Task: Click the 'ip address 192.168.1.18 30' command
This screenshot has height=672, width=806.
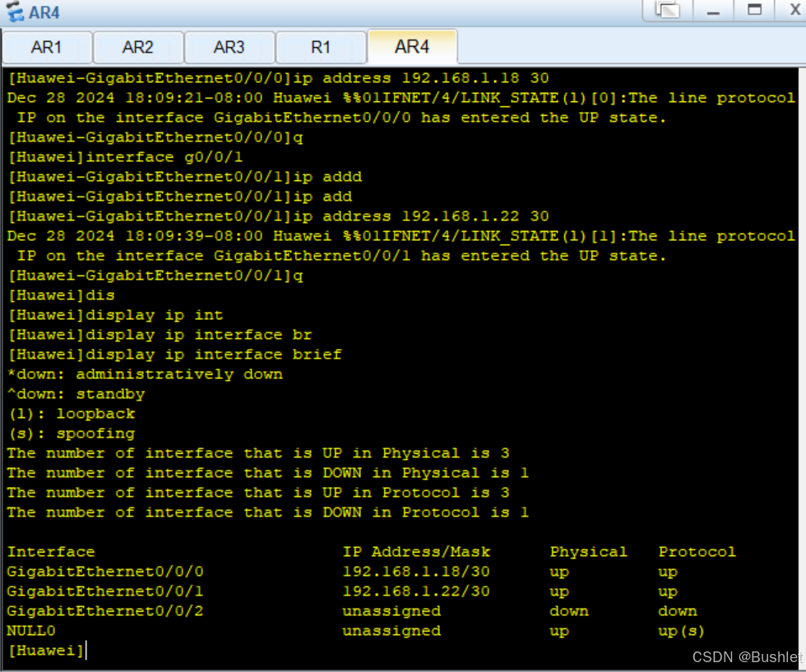Action: click(421, 78)
